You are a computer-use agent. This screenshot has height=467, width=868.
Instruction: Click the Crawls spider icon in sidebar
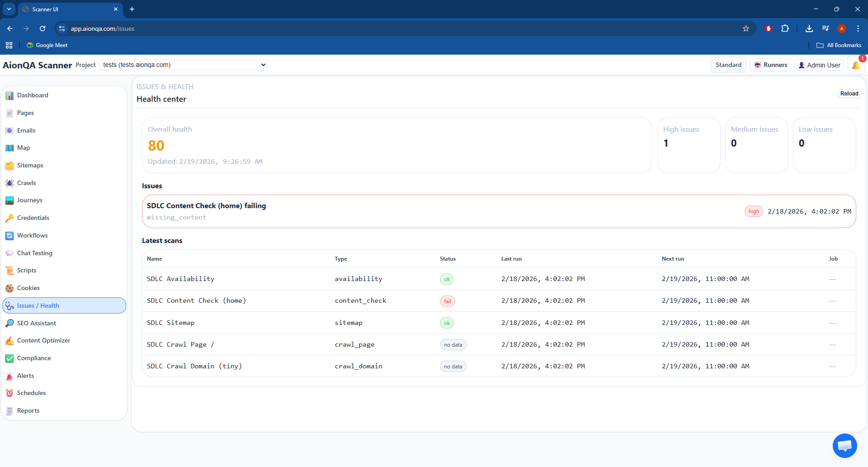pyautogui.click(x=9, y=183)
